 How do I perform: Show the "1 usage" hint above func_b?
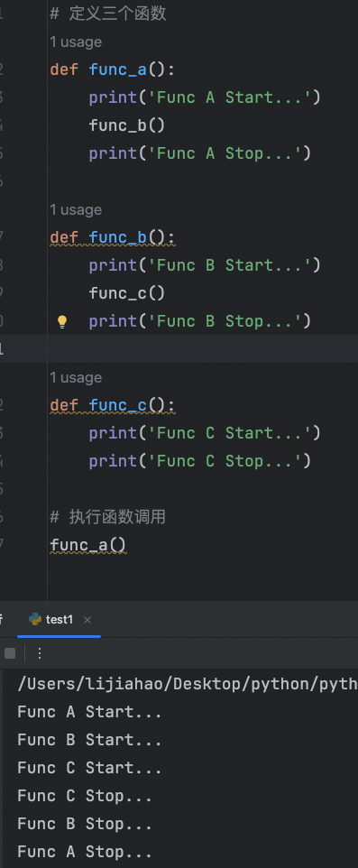[x=76, y=210]
